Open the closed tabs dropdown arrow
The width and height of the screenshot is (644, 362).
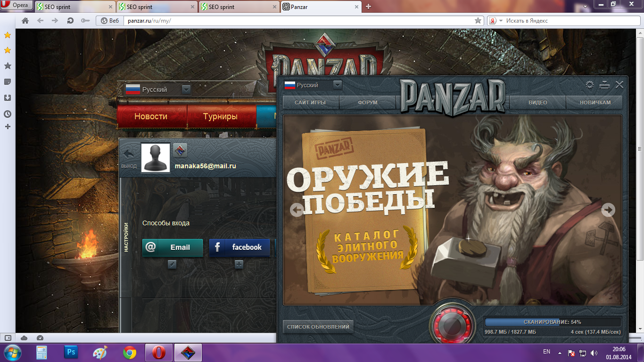click(x=585, y=7)
